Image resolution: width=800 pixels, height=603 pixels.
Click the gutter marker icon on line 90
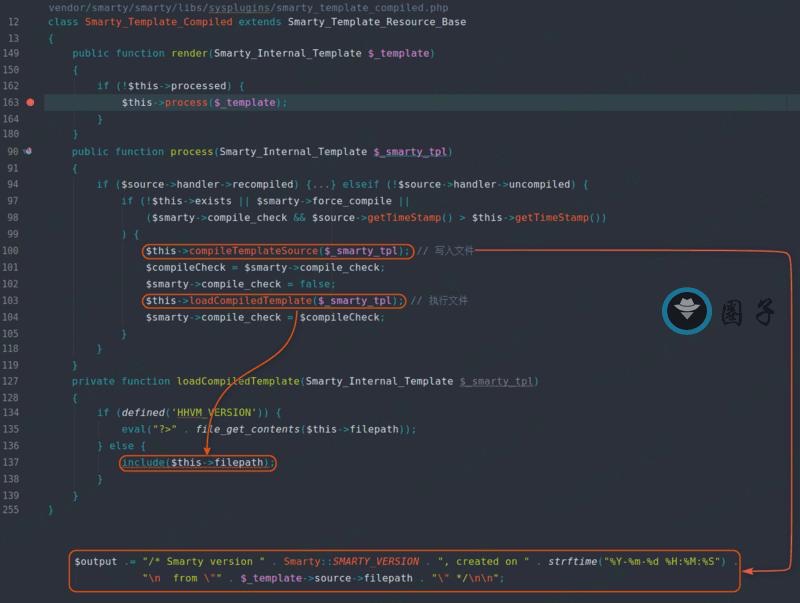tap(28, 151)
